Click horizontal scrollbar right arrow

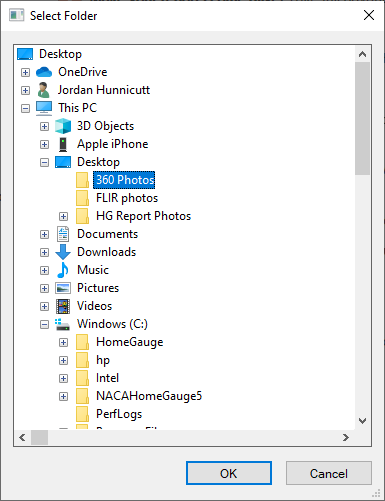[x=346, y=437]
